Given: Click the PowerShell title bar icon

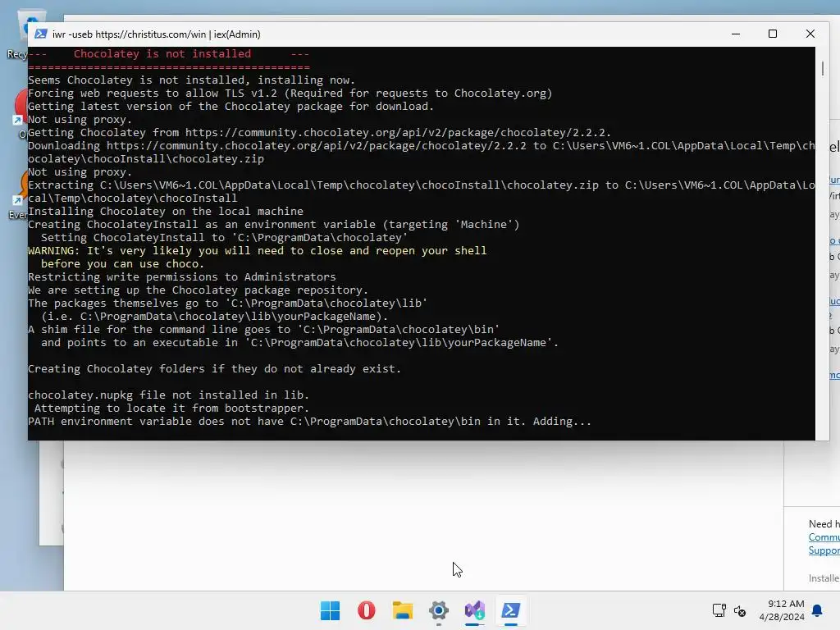Looking at the screenshot, I should click(41, 34).
